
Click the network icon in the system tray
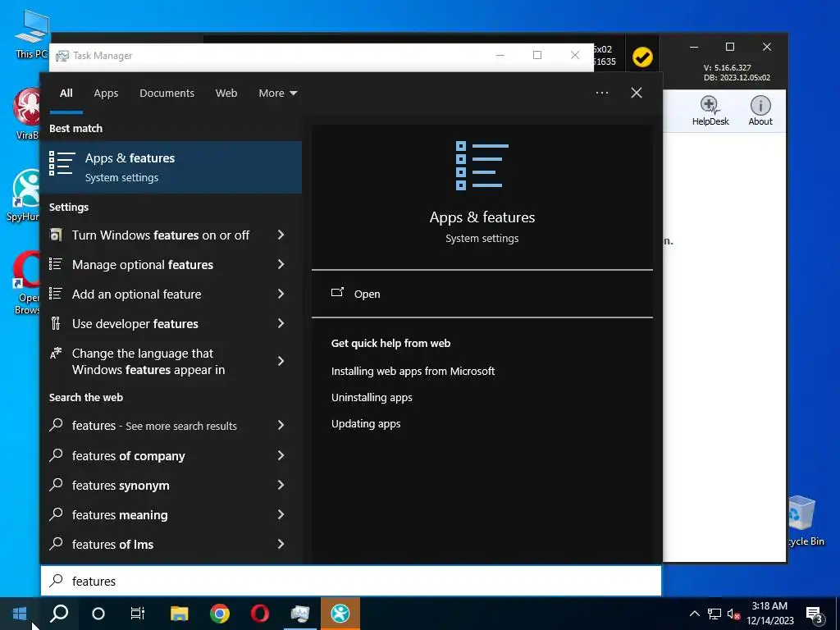coord(714,614)
